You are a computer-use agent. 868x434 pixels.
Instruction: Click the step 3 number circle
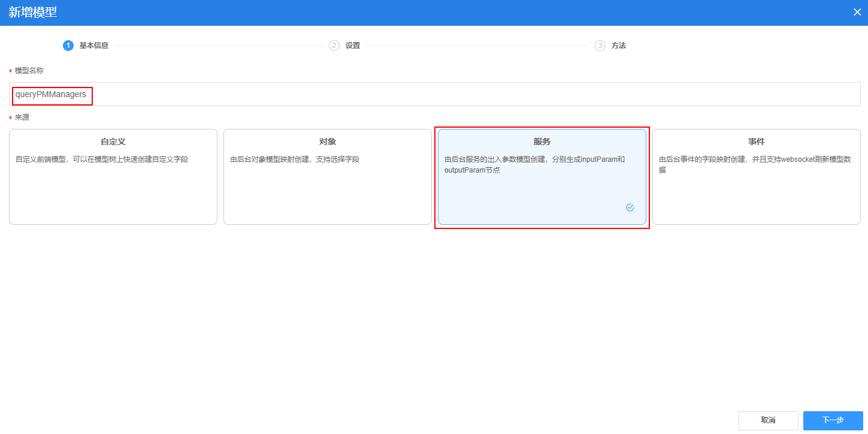coord(600,46)
